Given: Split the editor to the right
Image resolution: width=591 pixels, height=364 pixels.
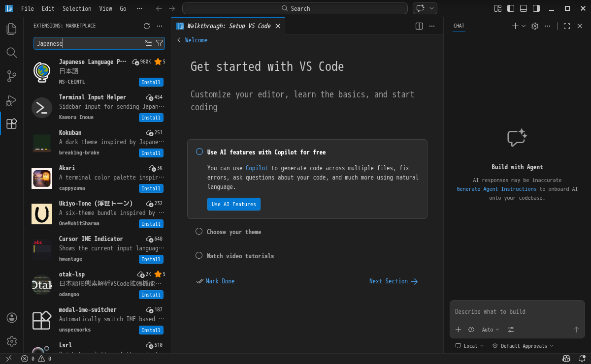Looking at the screenshot, I should [419, 26].
